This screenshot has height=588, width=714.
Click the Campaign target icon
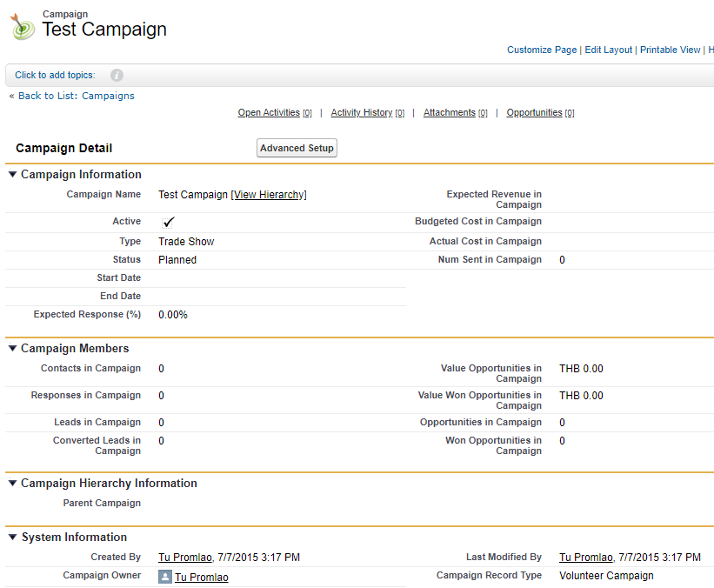coord(23,26)
